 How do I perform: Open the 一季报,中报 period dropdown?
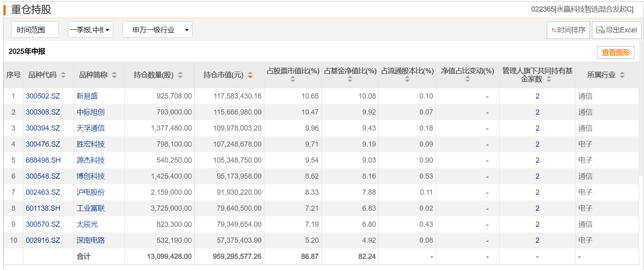point(90,30)
